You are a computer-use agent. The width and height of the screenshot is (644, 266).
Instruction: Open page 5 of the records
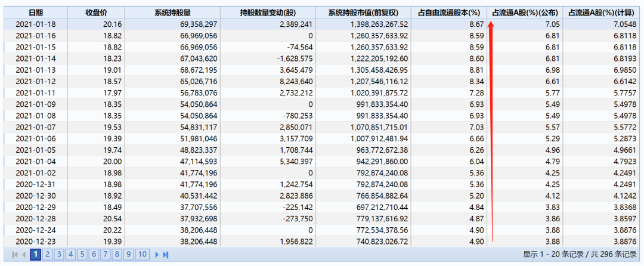[82, 255]
